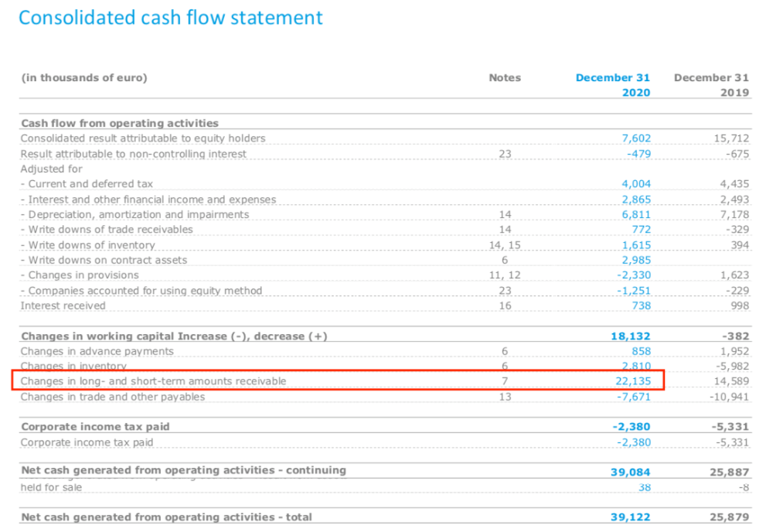Open notes "11, 12" for Changes in provisions
Image resolution: width=773 pixels, height=532 pixels.
505,275
